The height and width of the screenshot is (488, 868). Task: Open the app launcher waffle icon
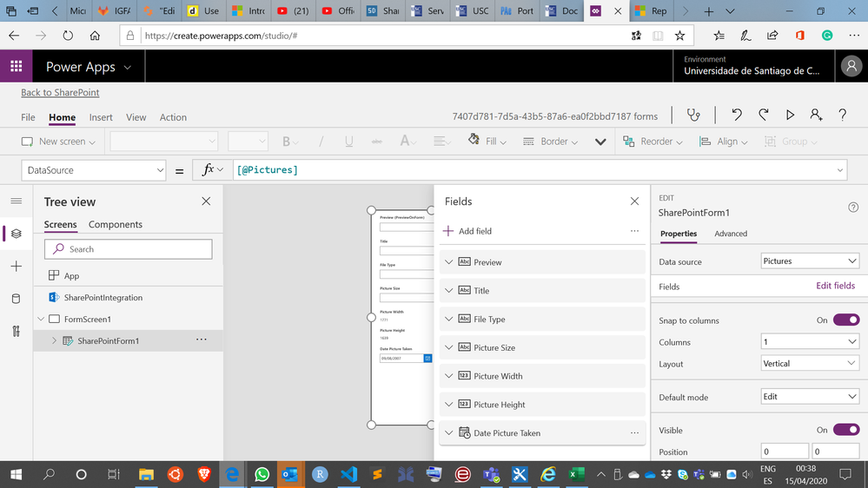pyautogui.click(x=16, y=66)
